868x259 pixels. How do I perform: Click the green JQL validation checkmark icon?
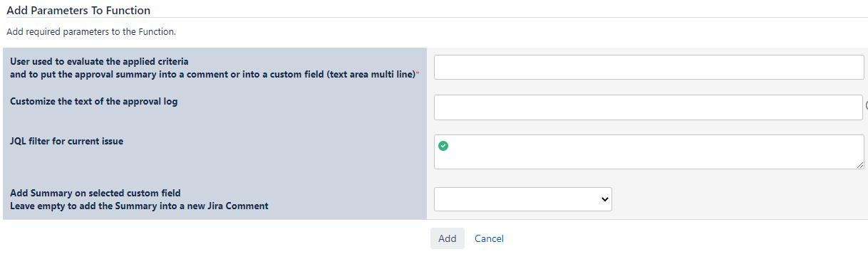click(443, 146)
